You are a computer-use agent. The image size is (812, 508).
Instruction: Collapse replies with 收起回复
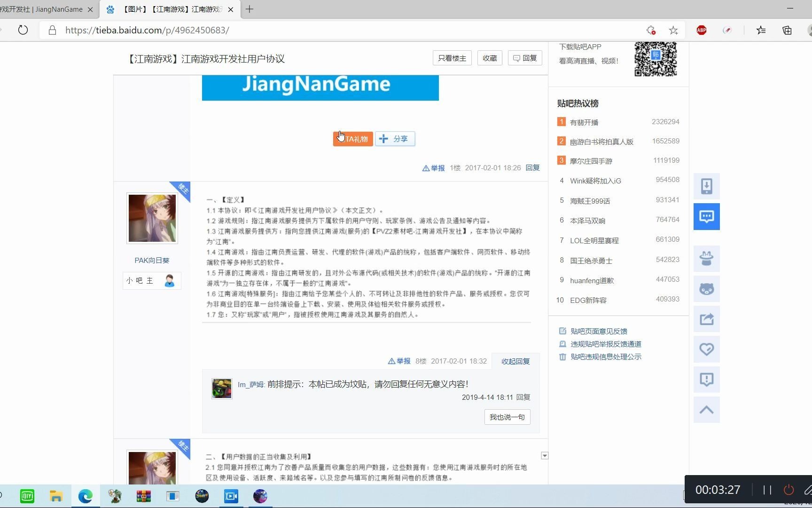click(515, 361)
